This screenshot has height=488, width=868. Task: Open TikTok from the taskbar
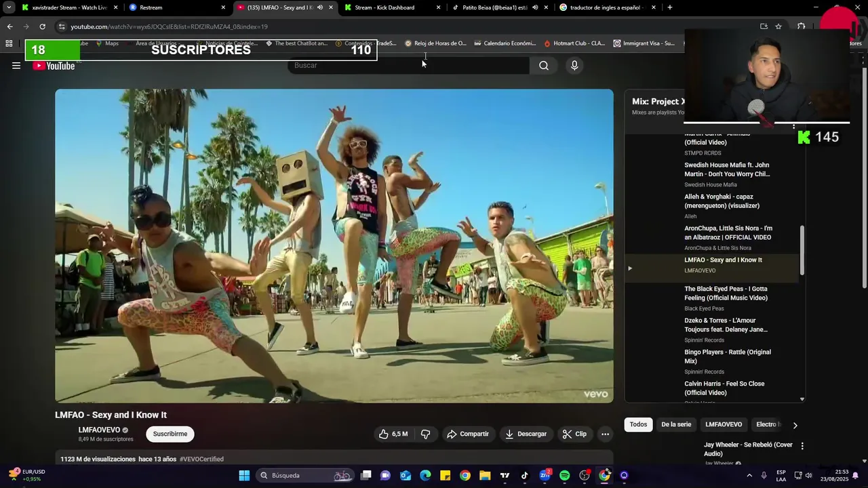coord(524,475)
